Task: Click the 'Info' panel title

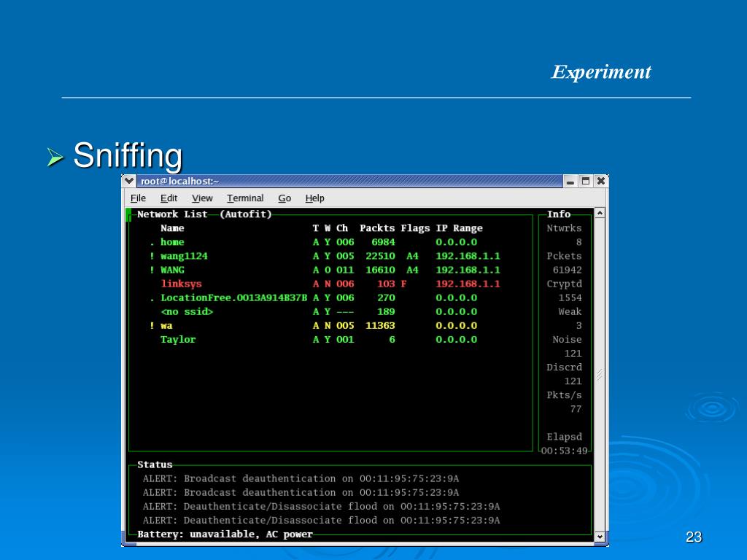Action: click(558, 214)
